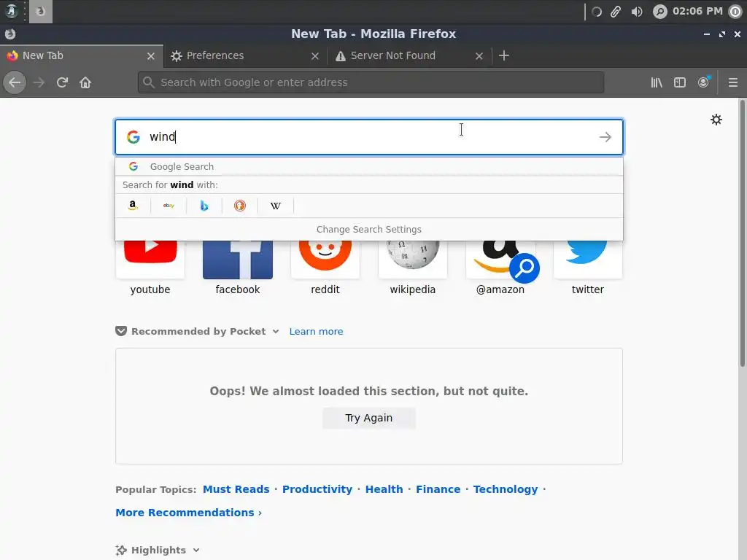Click in the Google search box containing wind

[x=368, y=137]
